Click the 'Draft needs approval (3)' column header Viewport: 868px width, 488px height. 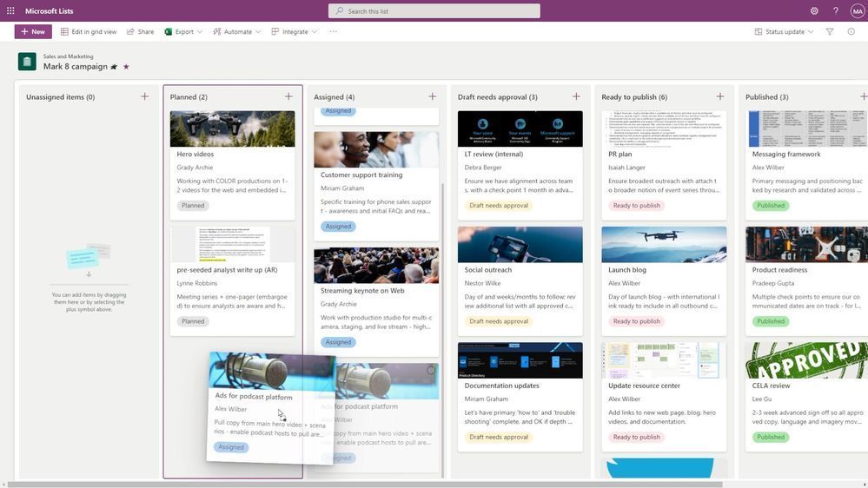497,97
